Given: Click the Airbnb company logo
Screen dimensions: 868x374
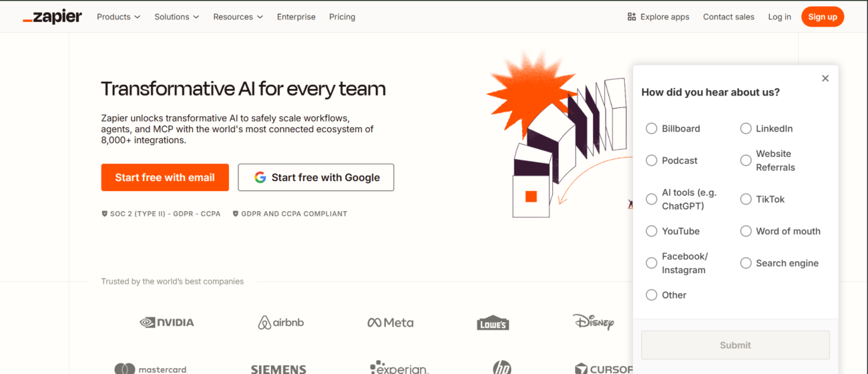Looking at the screenshot, I should pos(281,323).
